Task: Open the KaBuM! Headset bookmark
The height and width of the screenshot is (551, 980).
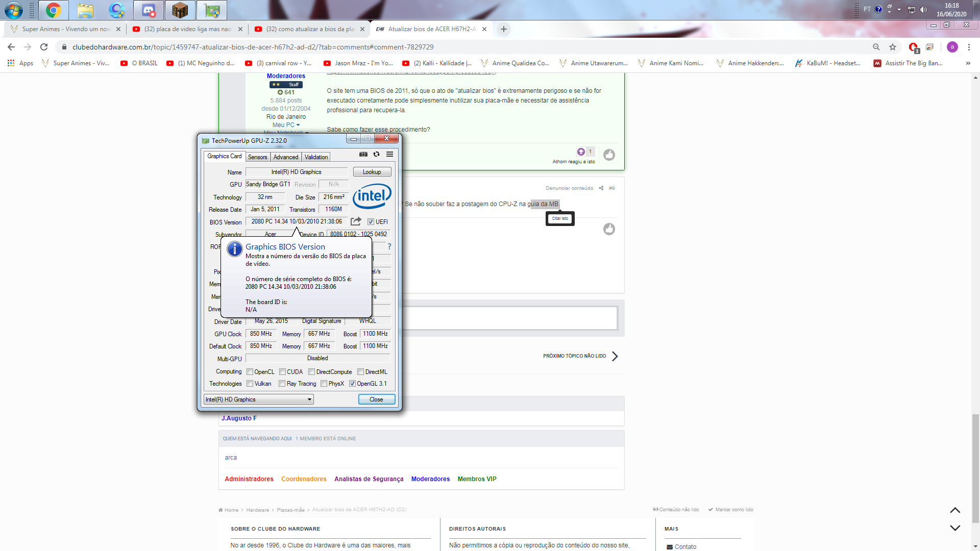Action: point(828,63)
